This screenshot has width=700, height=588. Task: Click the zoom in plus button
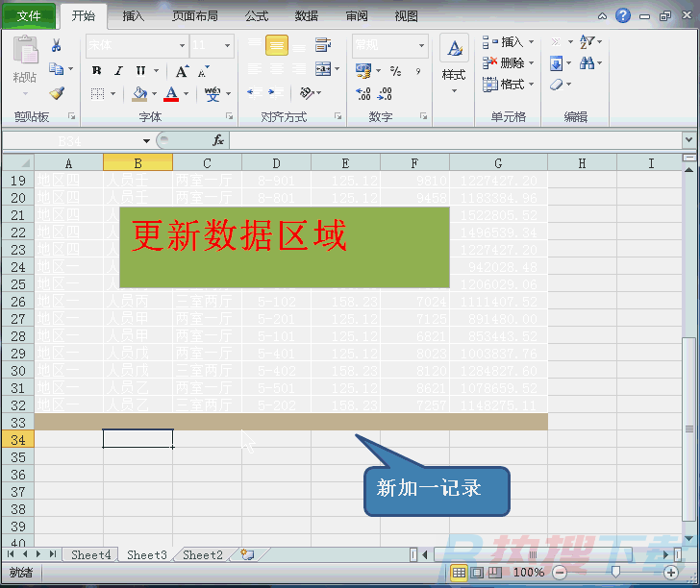(671, 572)
